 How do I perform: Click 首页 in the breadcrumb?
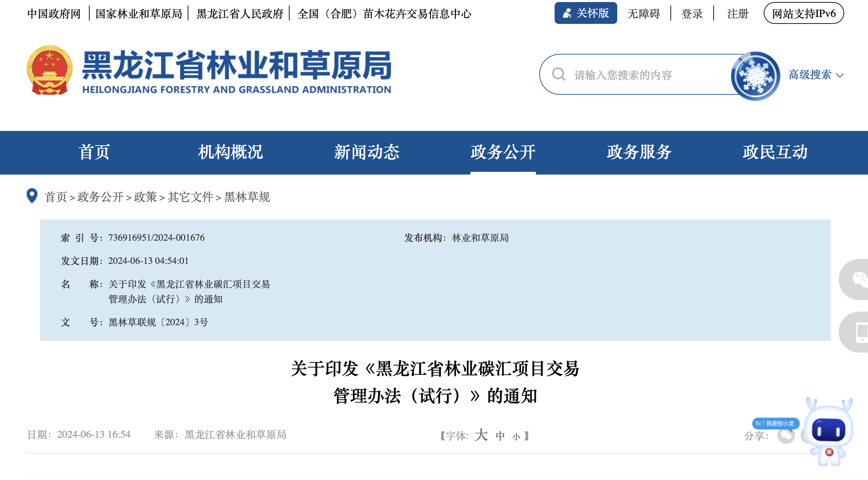coord(56,197)
